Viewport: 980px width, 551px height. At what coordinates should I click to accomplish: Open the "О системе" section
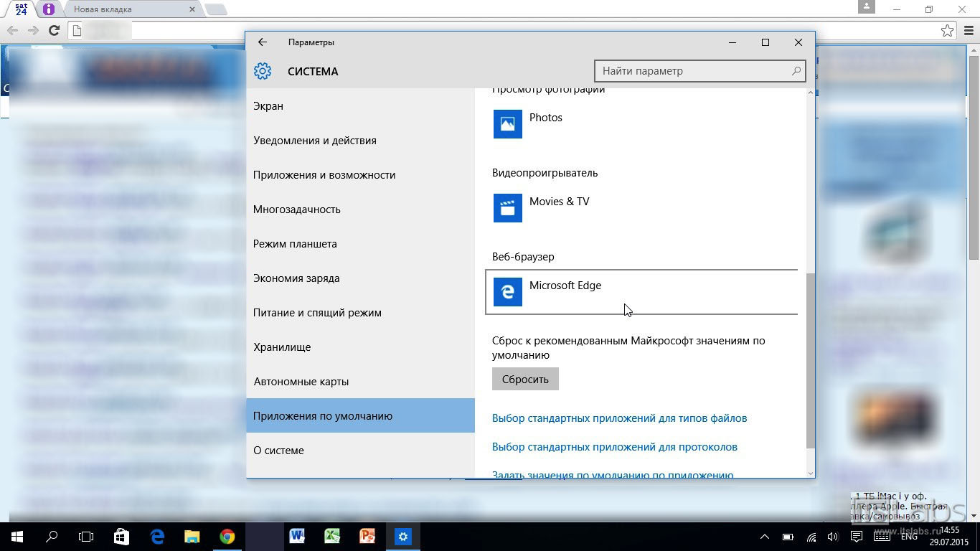coord(360,451)
